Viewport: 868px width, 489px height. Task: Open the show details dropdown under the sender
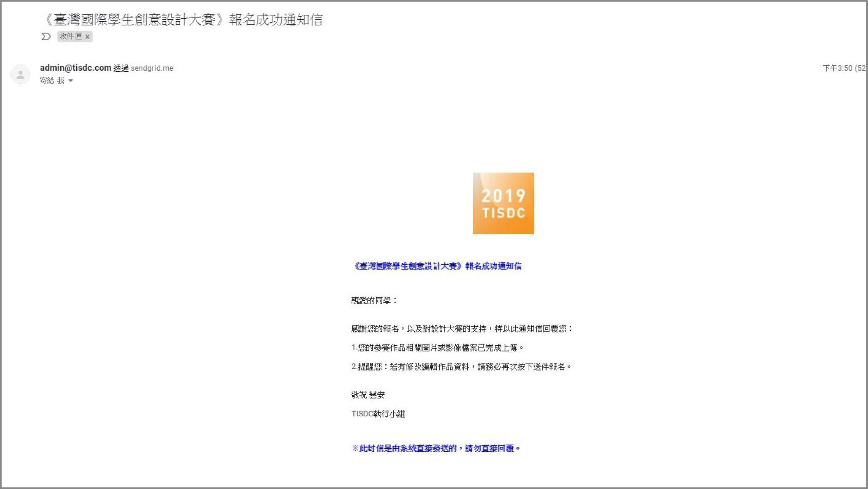(x=71, y=80)
